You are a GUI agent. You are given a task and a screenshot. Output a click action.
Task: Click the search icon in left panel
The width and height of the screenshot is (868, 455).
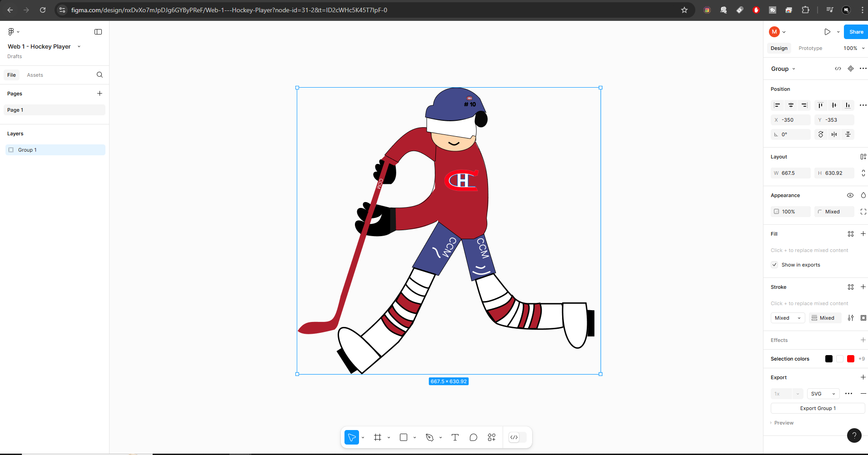[x=100, y=75]
